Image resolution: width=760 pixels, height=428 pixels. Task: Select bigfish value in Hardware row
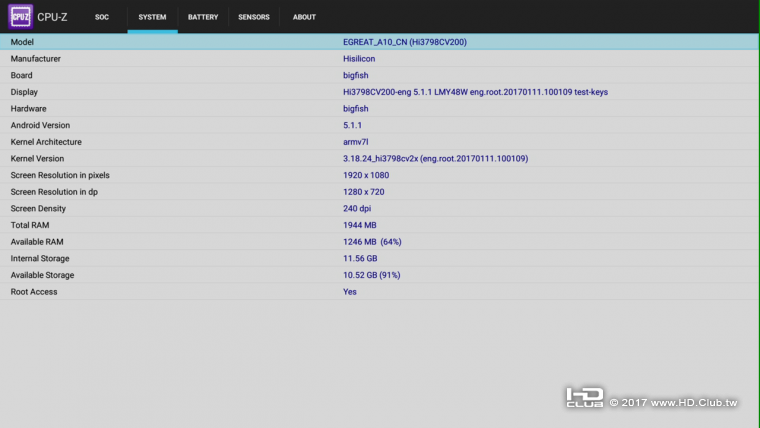tap(356, 109)
